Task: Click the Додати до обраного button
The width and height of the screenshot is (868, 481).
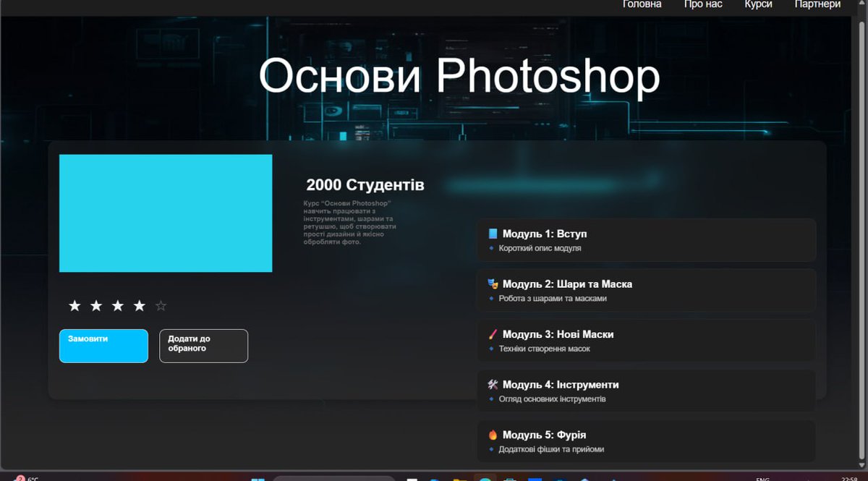Action: click(203, 346)
